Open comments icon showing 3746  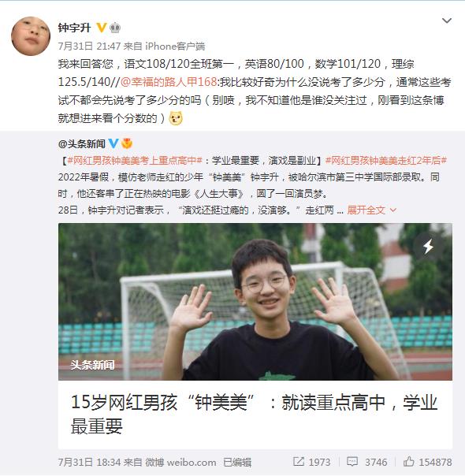point(367,462)
